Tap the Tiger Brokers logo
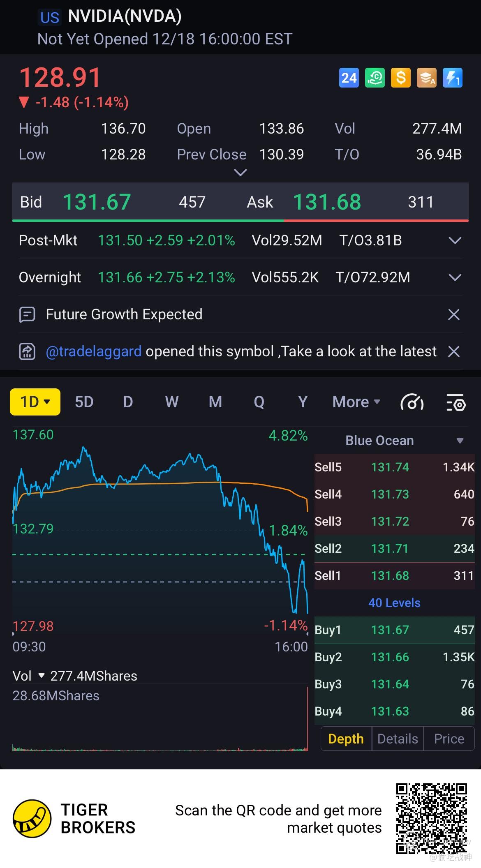This screenshot has width=481, height=868. 32,819
